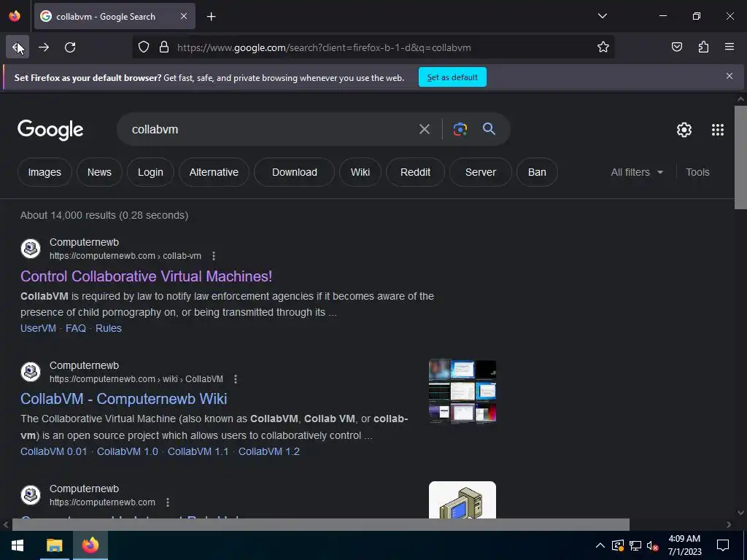Open a new tab with plus button
The height and width of the screenshot is (560, 747).
[211, 17]
